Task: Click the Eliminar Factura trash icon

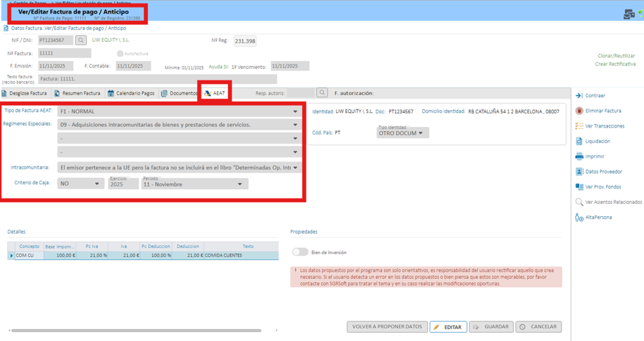Action: (579, 111)
